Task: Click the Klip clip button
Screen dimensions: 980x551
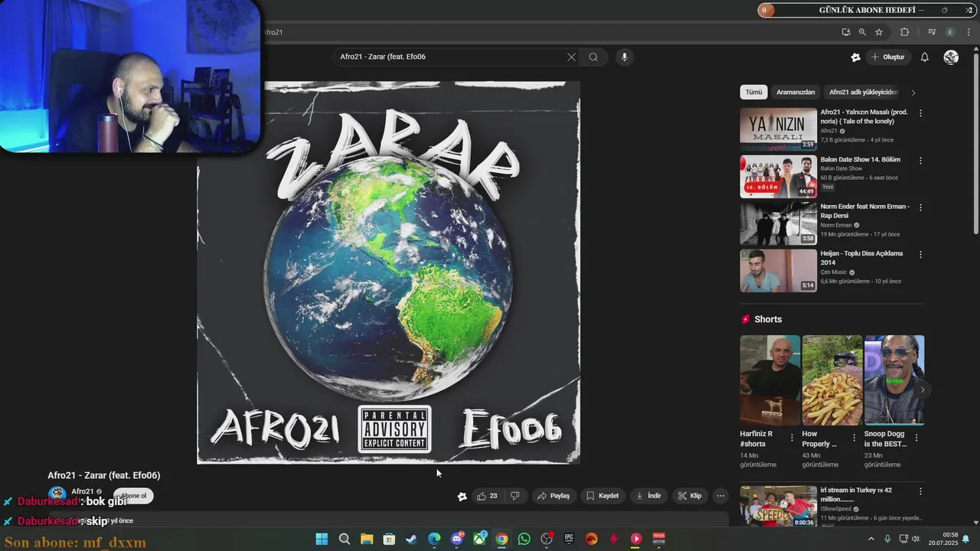Action: click(x=690, y=496)
